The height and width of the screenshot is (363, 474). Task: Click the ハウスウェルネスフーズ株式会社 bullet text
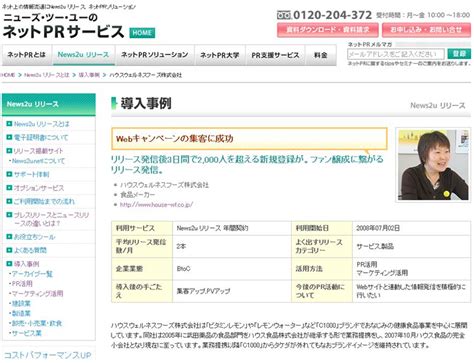point(164,185)
